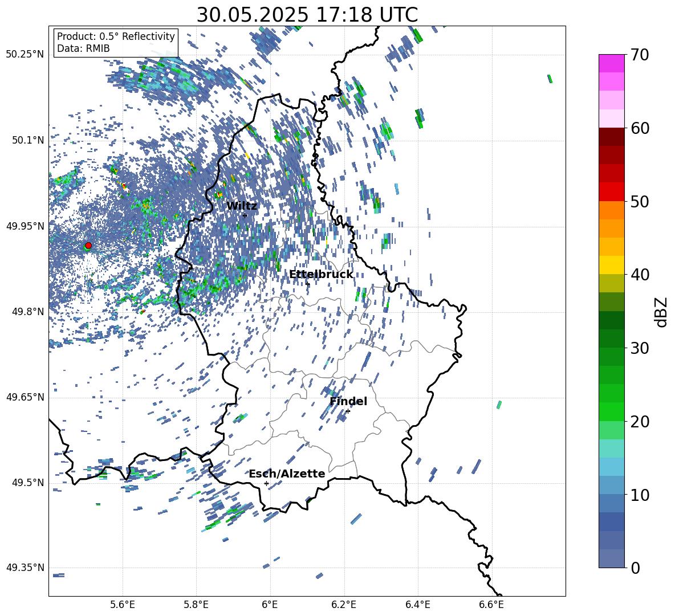Click the 6°E longitude label
Screen dimensions: 675x616
click(270, 605)
